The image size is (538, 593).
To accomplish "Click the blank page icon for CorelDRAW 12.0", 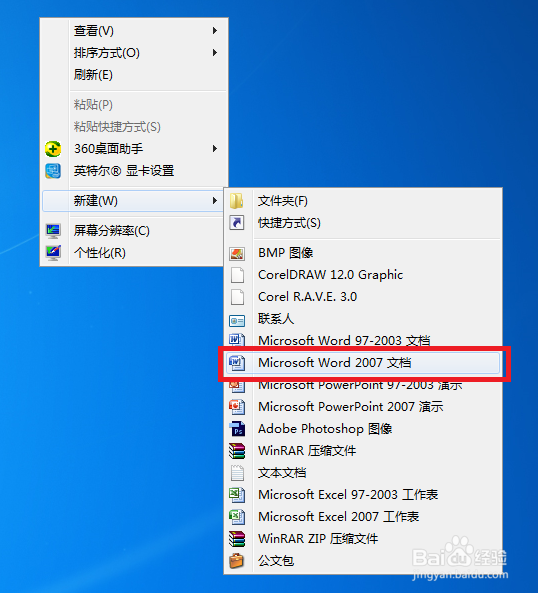I will tap(237, 275).
